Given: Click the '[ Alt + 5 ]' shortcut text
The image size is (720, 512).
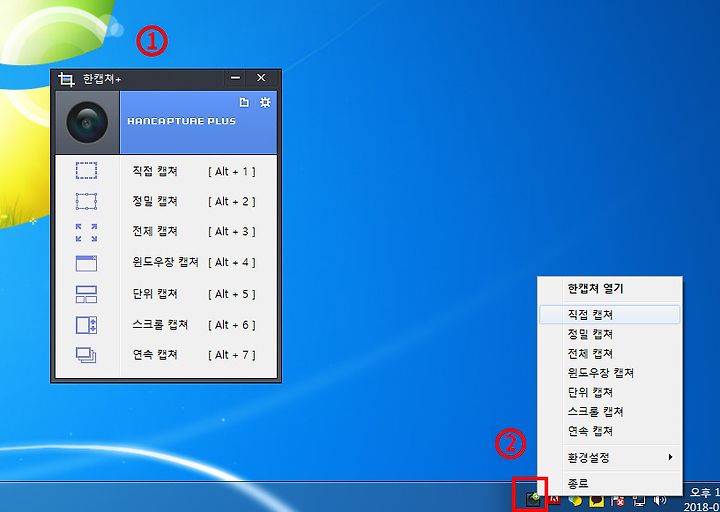Looking at the screenshot, I should click(232, 294).
